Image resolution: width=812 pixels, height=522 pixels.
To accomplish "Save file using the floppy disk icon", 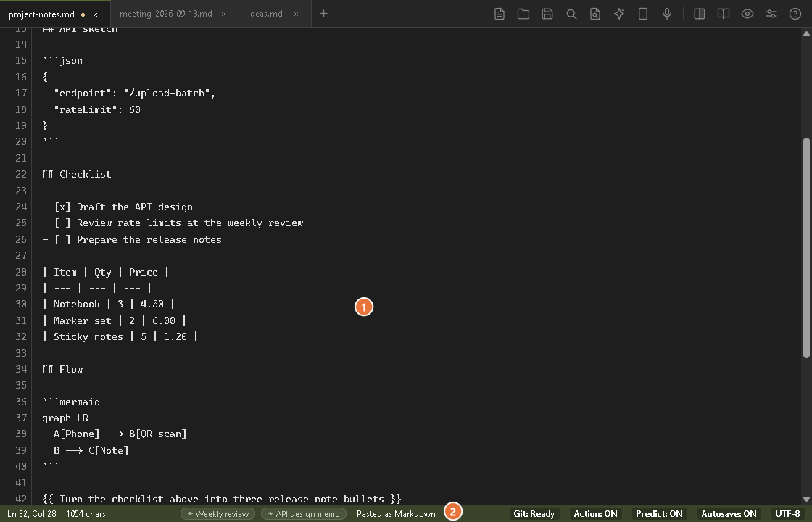I will pos(547,14).
